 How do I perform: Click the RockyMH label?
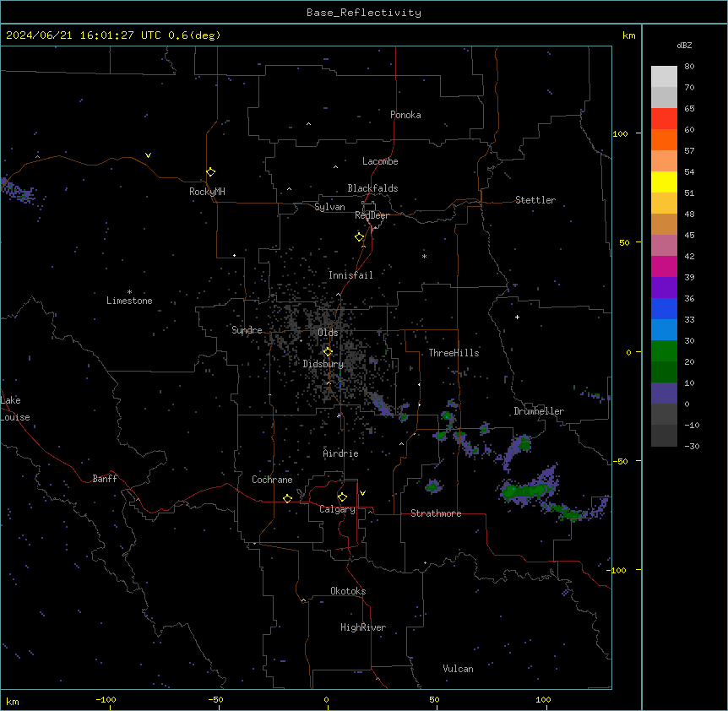pos(207,192)
